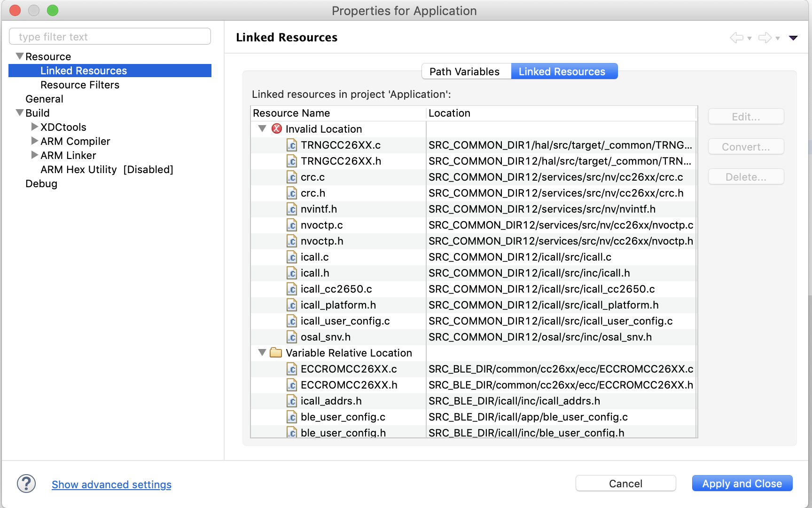Click the nvoctp.c file icon
The width and height of the screenshot is (812, 508).
point(292,225)
